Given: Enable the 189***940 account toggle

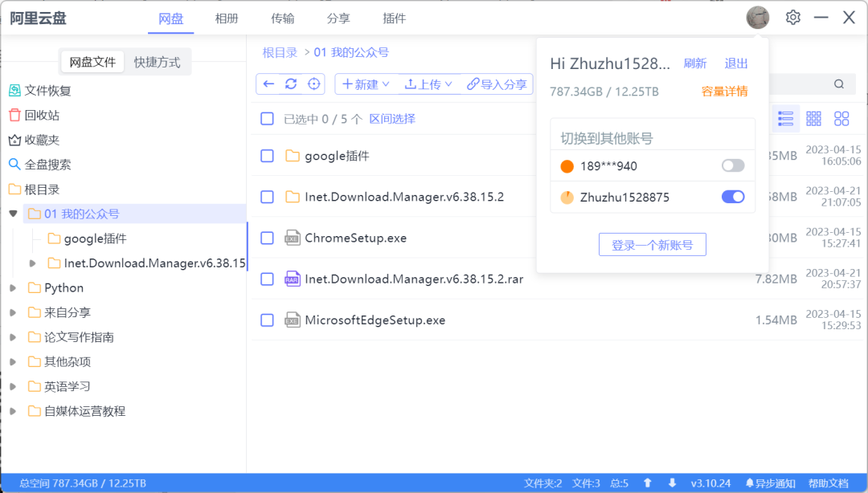Looking at the screenshot, I should pyautogui.click(x=733, y=166).
